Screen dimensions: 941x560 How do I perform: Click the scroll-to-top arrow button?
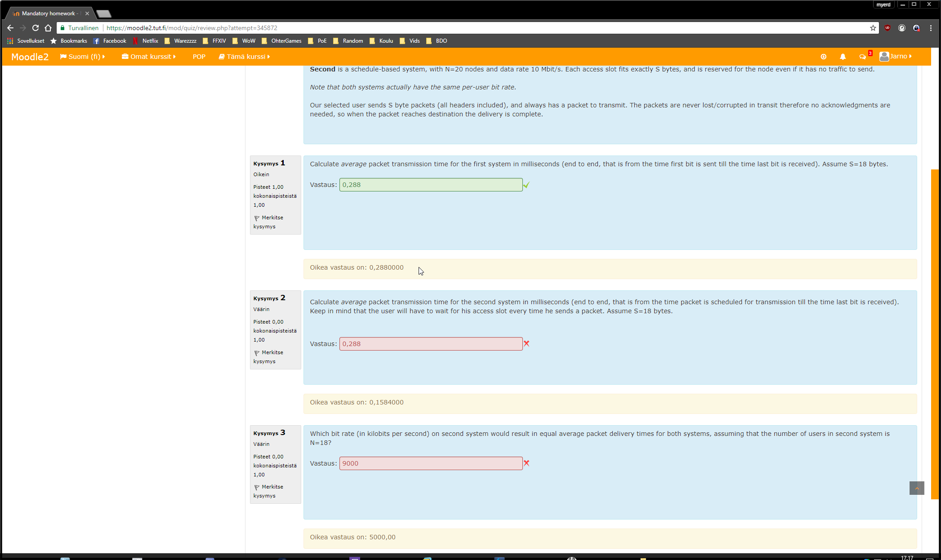[x=917, y=488]
